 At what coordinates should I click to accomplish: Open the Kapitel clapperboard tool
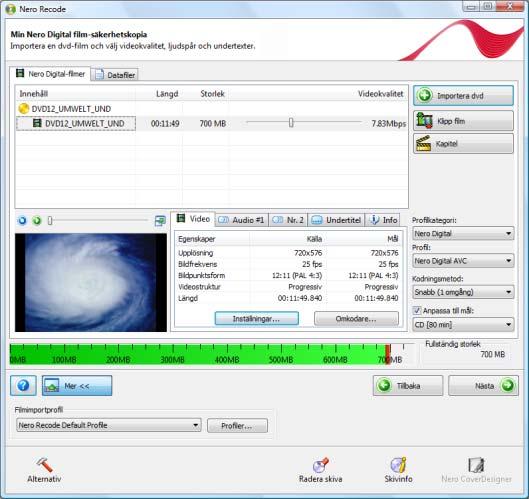[463, 144]
